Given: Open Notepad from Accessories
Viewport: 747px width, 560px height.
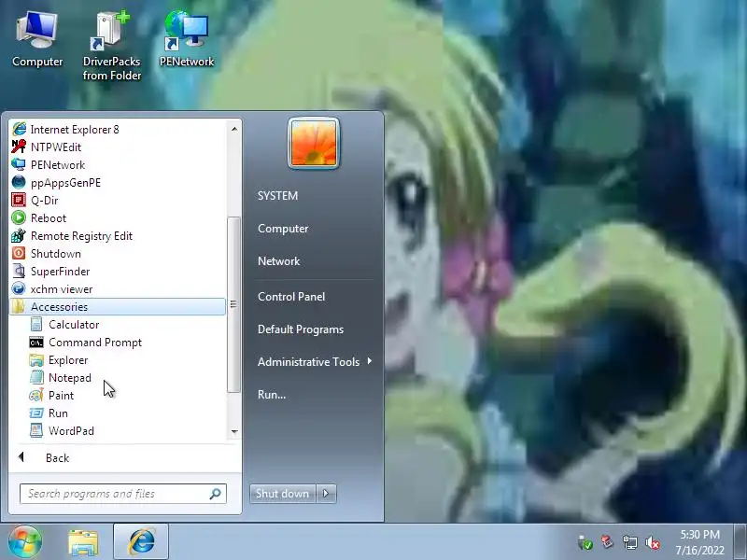Looking at the screenshot, I should (x=118, y=378).
